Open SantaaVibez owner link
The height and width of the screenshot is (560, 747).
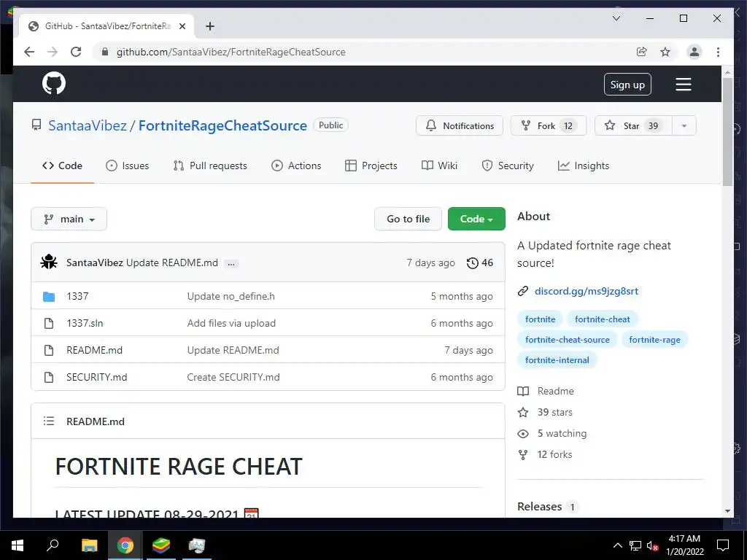[x=88, y=125]
